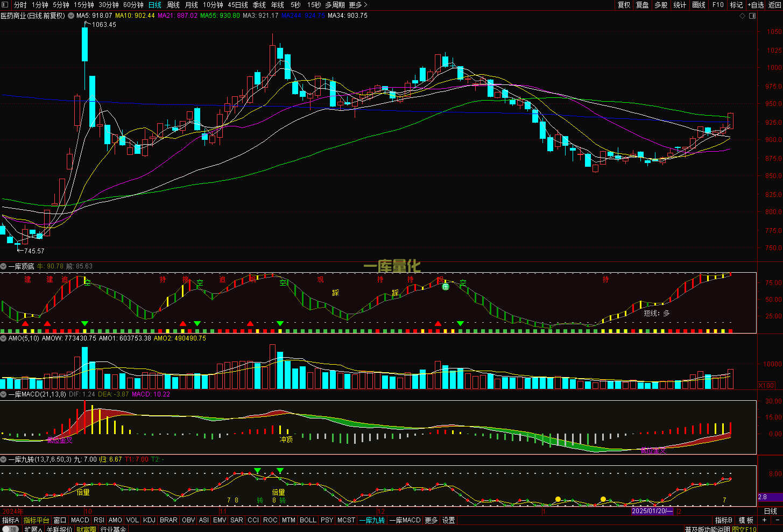Select the 日线 period
The image size is (783, 532).
tap(155, 5)
